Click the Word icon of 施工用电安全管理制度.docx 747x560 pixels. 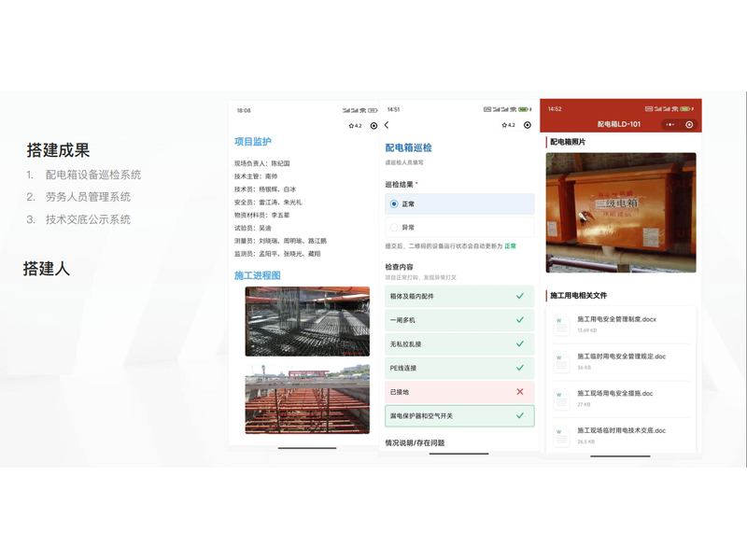[561, 324]
